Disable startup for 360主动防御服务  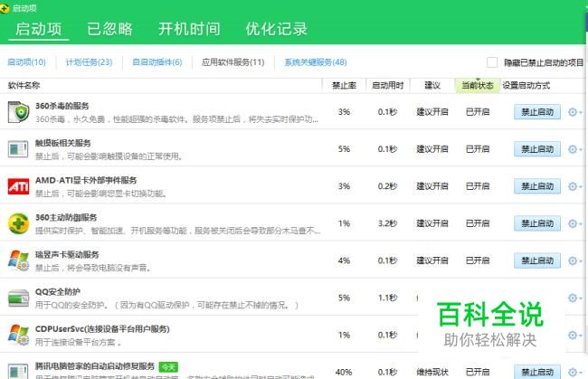coord(537,223)
